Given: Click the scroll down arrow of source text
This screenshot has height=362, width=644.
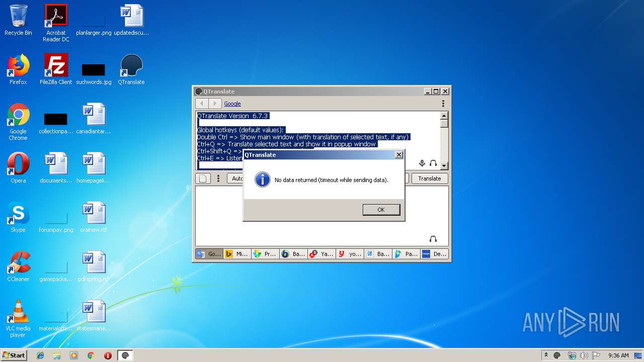Looking at the screenshot, I should point(444,165).
